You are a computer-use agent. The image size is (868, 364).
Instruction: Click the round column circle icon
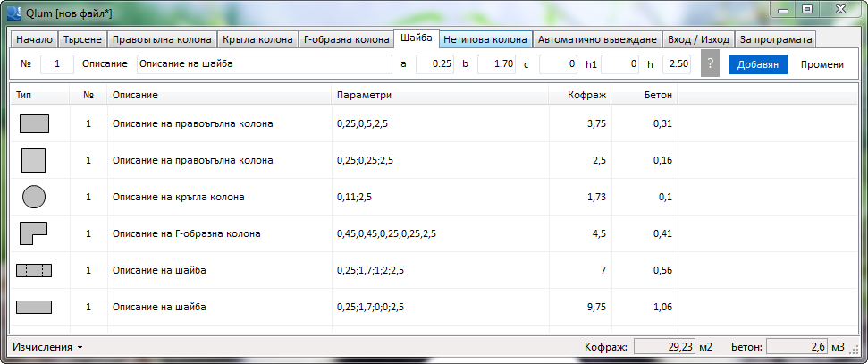point(34,197)
